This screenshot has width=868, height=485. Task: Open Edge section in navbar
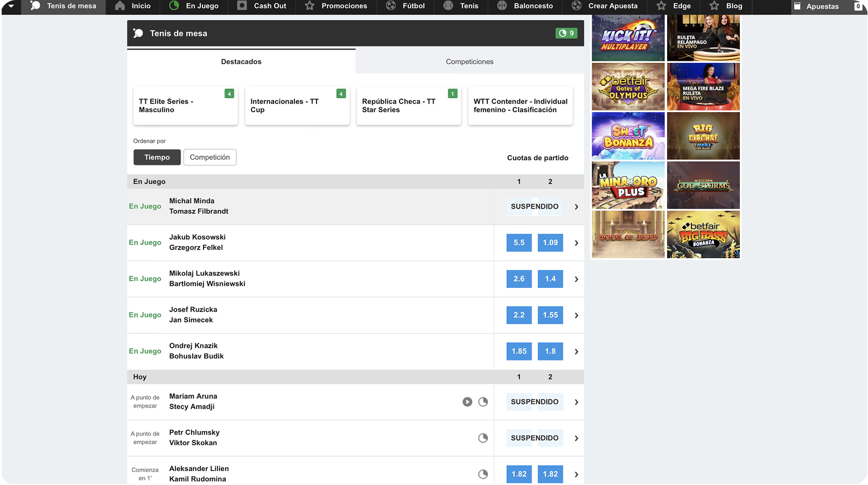click(x=674, y=6)
